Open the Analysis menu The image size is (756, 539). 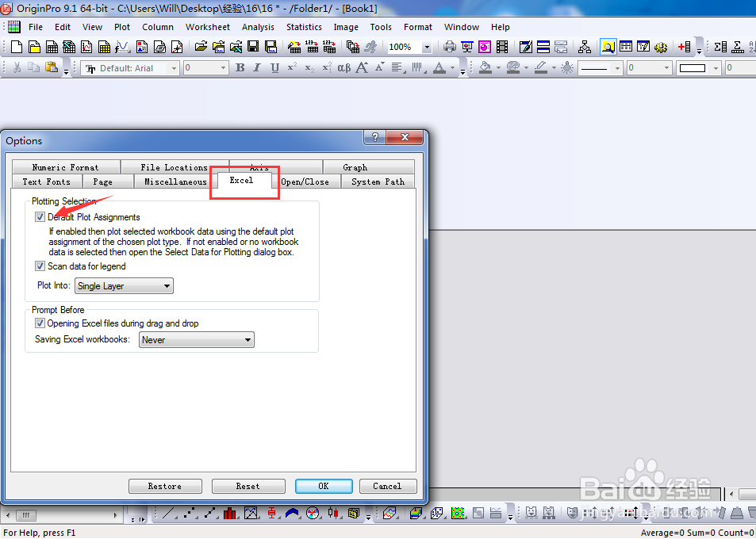tap(258, 27)
